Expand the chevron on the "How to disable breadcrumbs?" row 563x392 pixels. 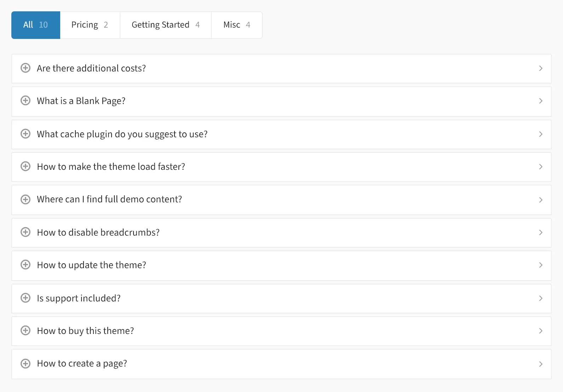point(541,232)
